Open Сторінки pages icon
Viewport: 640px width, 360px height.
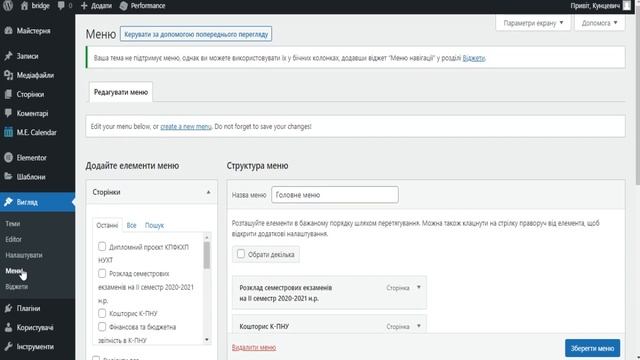8,94
